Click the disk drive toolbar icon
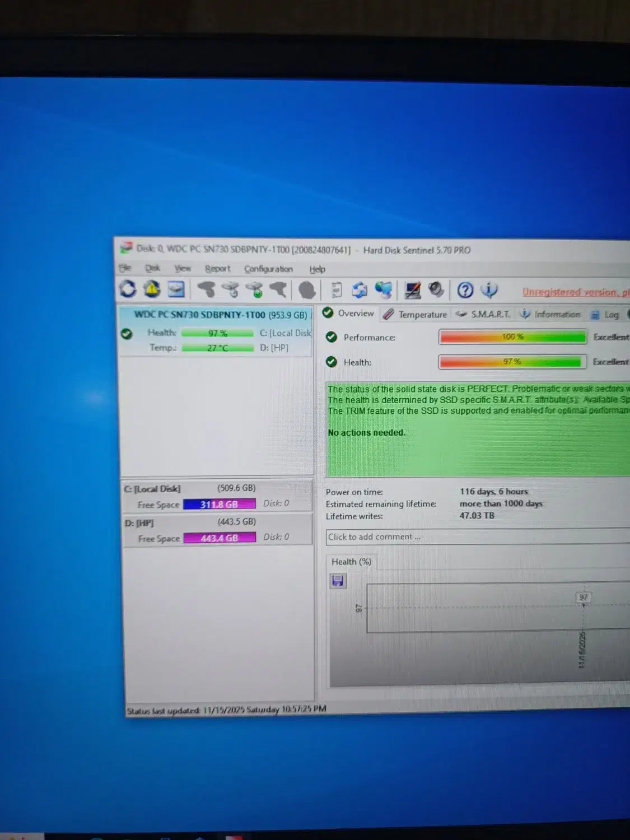The image size is (630, 840). (176, 290)
